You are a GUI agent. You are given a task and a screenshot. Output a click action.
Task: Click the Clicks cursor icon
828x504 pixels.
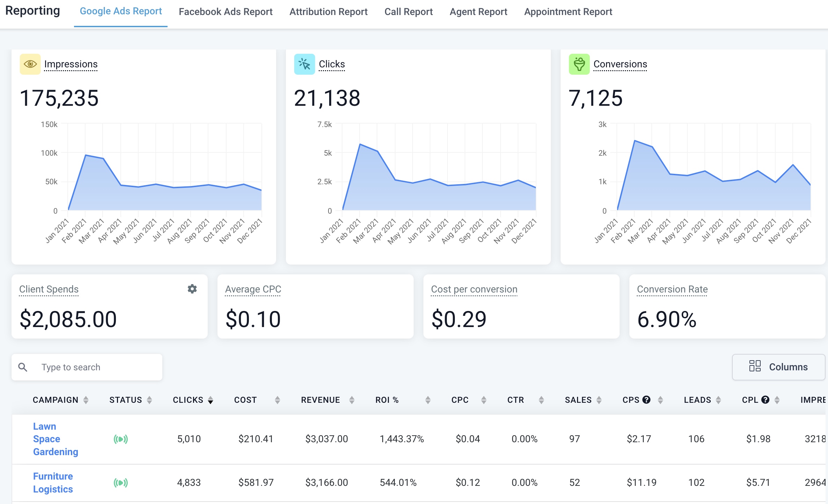click(x=304, y=64)
